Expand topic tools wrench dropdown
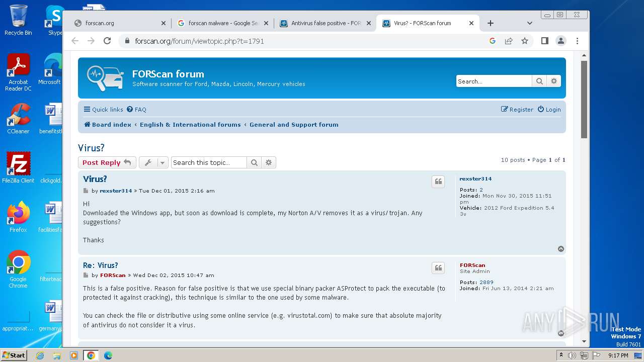Image resolution: width=644 pixels, height=362 pixels. coord(153,162)
